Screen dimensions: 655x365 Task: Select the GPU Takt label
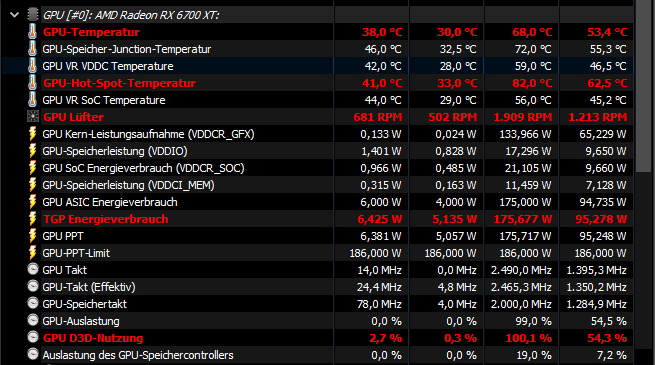pos(64,270)
